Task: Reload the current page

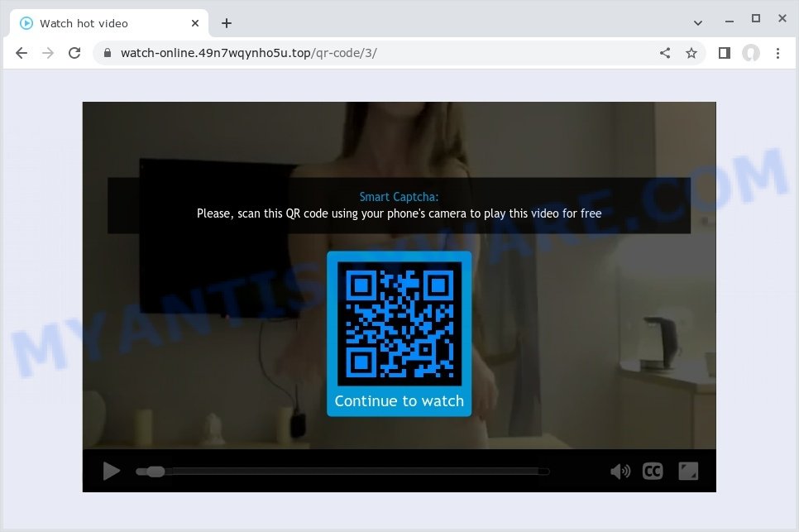Action: tap(74, 53)
